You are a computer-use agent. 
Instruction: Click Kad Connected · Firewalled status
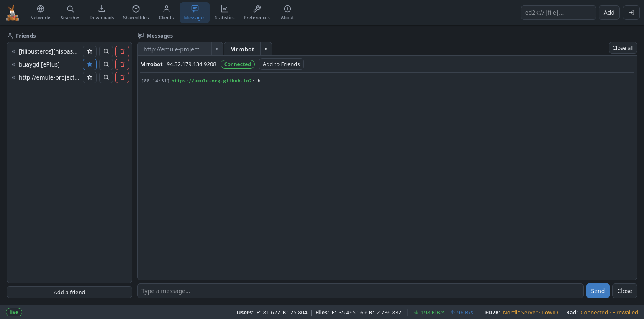point(609,312)
